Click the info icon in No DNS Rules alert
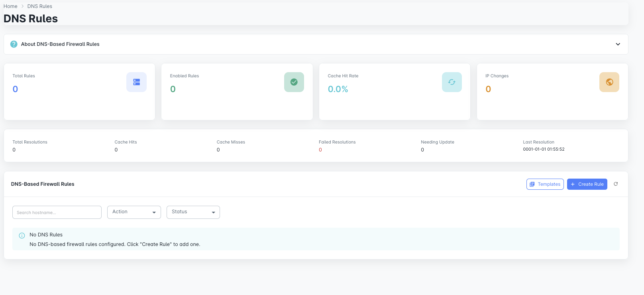This screenshot has width=644, height=295. [22, 236]
